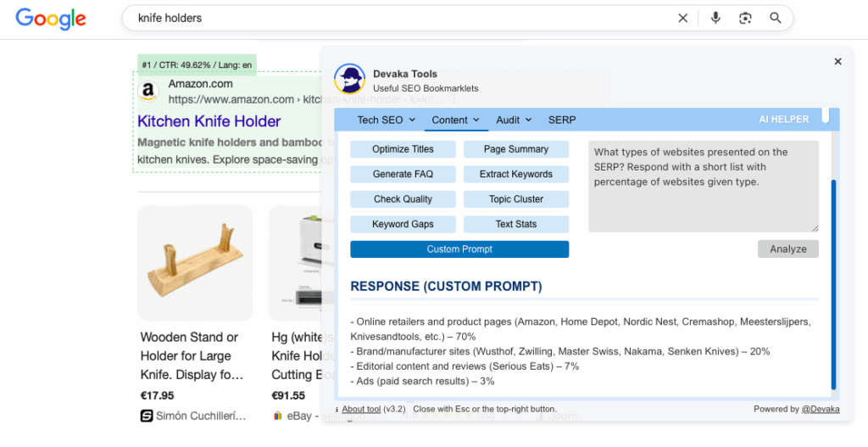Click the Wooden Stand product thumbnail

[x=195, y=263]
